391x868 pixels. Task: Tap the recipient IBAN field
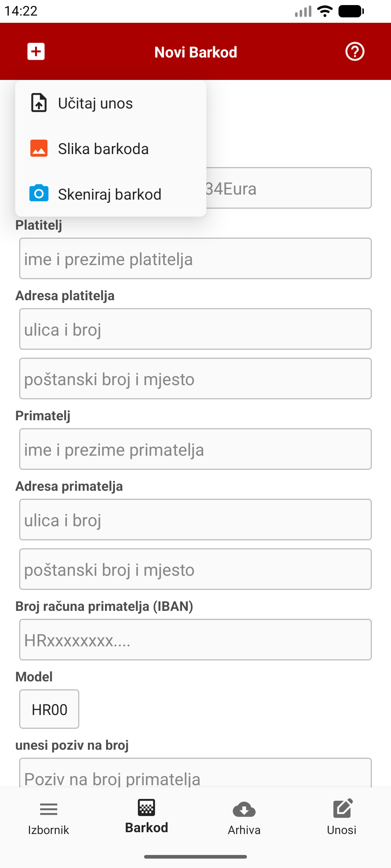point(195,640)
